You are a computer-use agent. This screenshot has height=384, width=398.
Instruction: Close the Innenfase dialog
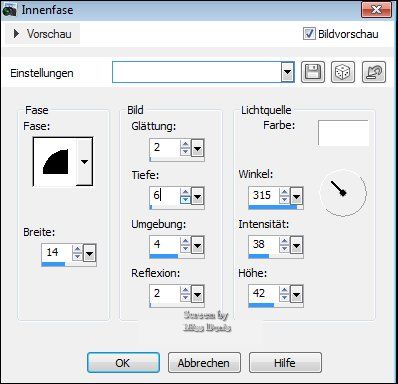(376, 9)
